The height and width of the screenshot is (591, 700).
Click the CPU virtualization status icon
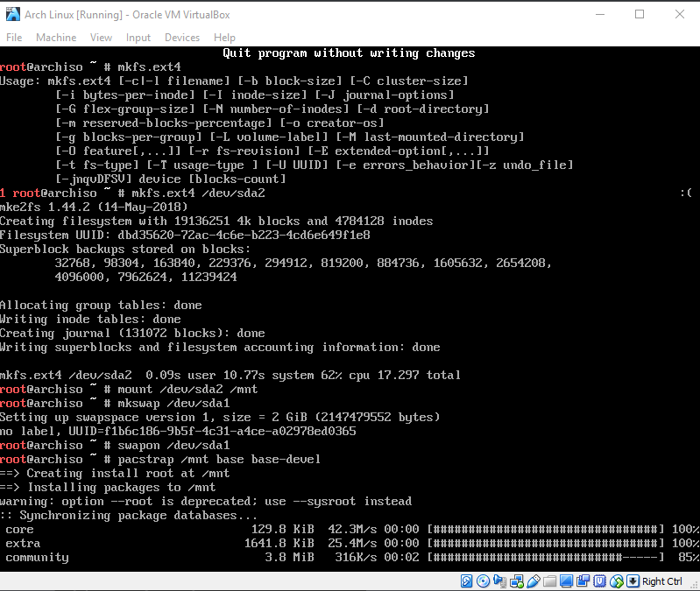[600, 581]
